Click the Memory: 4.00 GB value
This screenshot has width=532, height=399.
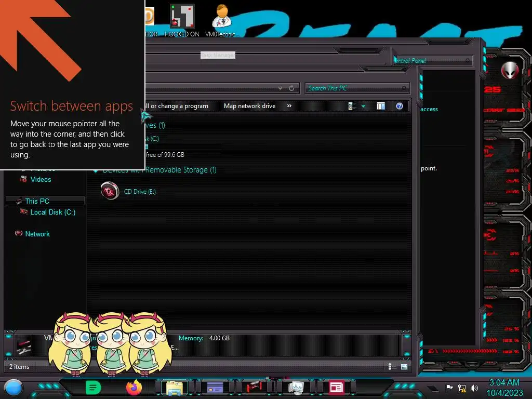tap(219, 338)
